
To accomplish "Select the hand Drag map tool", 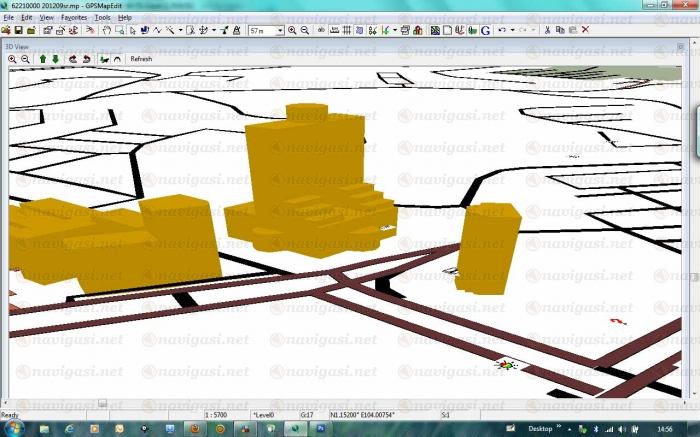I will (x=106, y=30).
